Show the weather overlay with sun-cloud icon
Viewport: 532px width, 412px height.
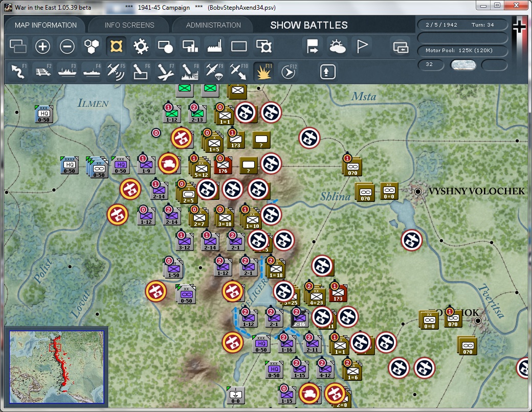(337, 47)
